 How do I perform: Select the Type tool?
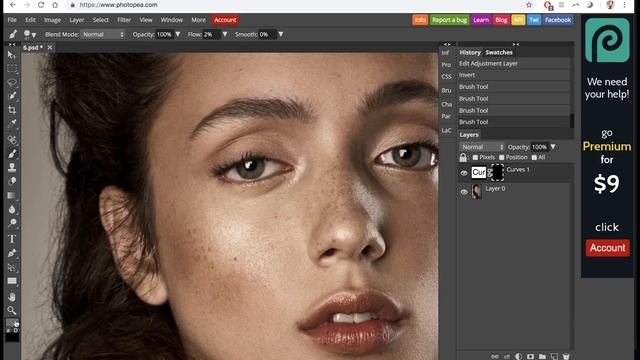coord(12,239)
